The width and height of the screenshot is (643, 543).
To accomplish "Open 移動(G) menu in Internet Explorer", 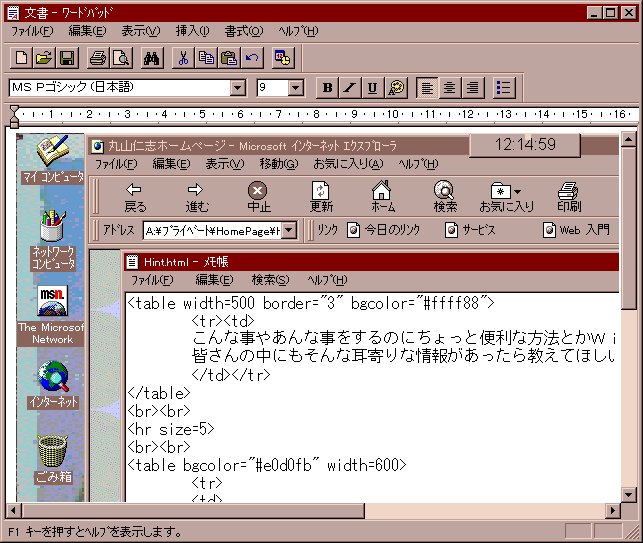I will coord(279,164).
